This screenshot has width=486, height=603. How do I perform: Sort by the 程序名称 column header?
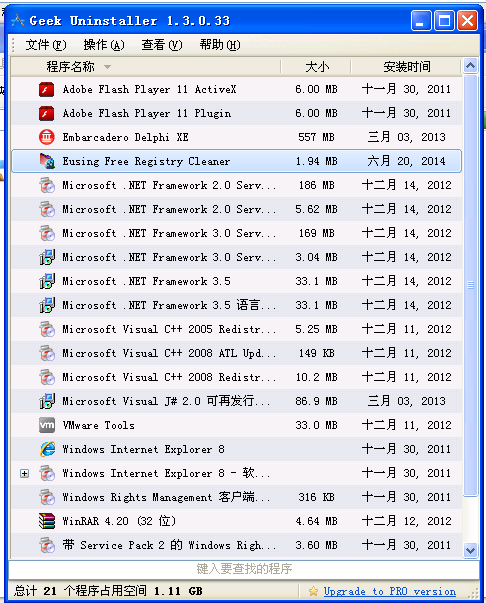click(x=146, y=67)
